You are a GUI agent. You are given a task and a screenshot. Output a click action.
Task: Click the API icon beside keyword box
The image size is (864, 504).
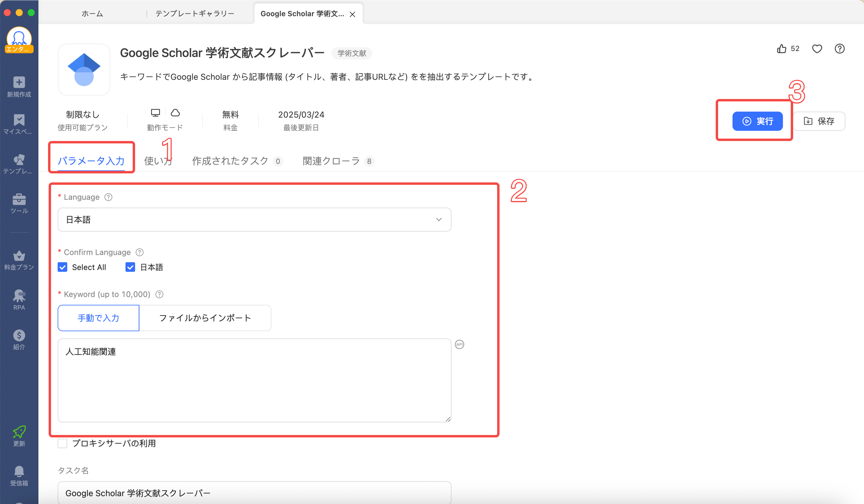click(x=459, y=344)
